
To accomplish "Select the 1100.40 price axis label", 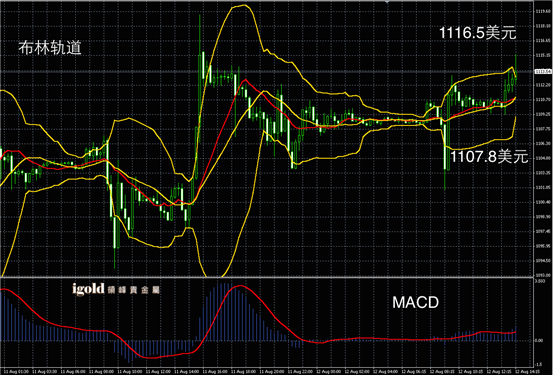I will tap(544, 202).
